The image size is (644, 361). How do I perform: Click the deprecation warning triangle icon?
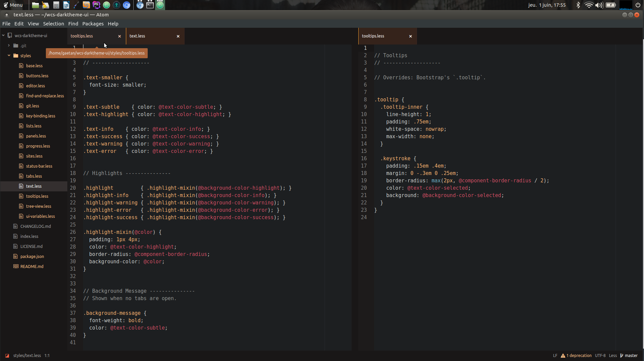[563, 356]
